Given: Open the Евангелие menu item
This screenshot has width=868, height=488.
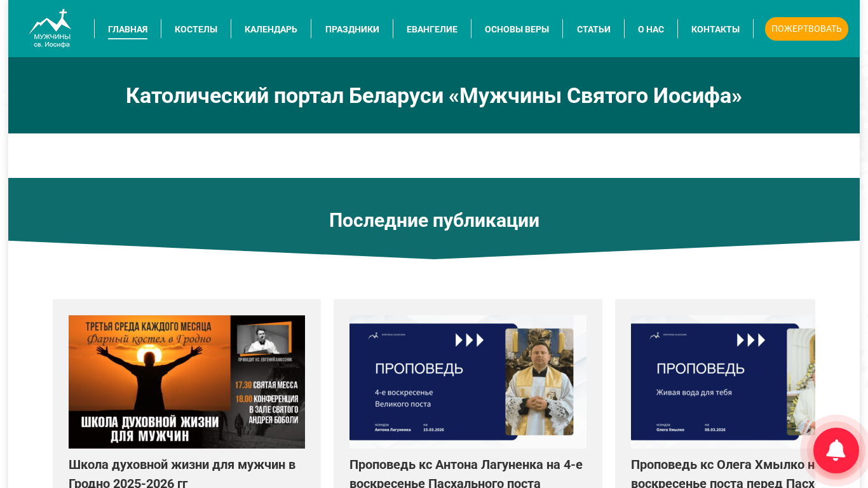Looking at the screenshot, I should point(432,29).
